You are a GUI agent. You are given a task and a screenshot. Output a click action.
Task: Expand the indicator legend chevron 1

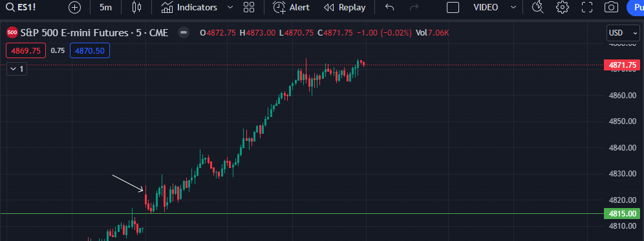(x=17, y=69)
